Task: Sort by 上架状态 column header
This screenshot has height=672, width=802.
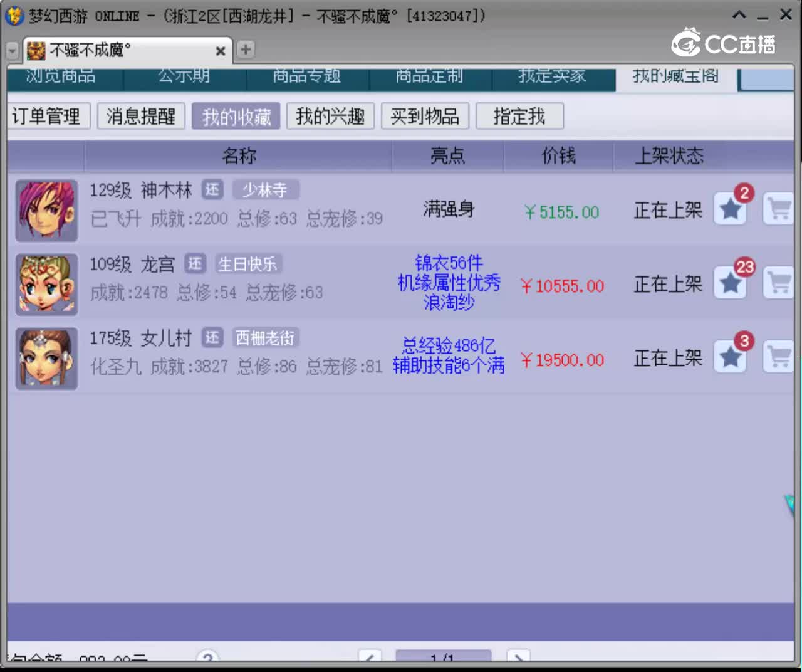Action: click(x=669, y=155)
